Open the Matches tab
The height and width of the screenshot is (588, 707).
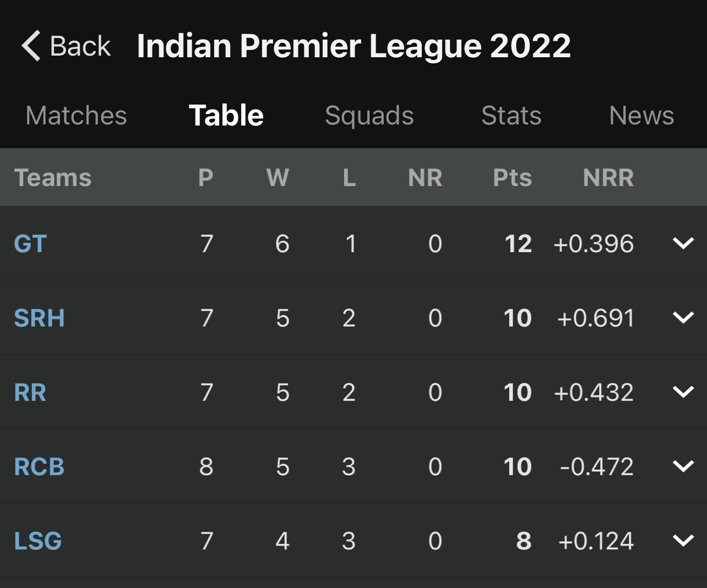[x=76, y=116]
